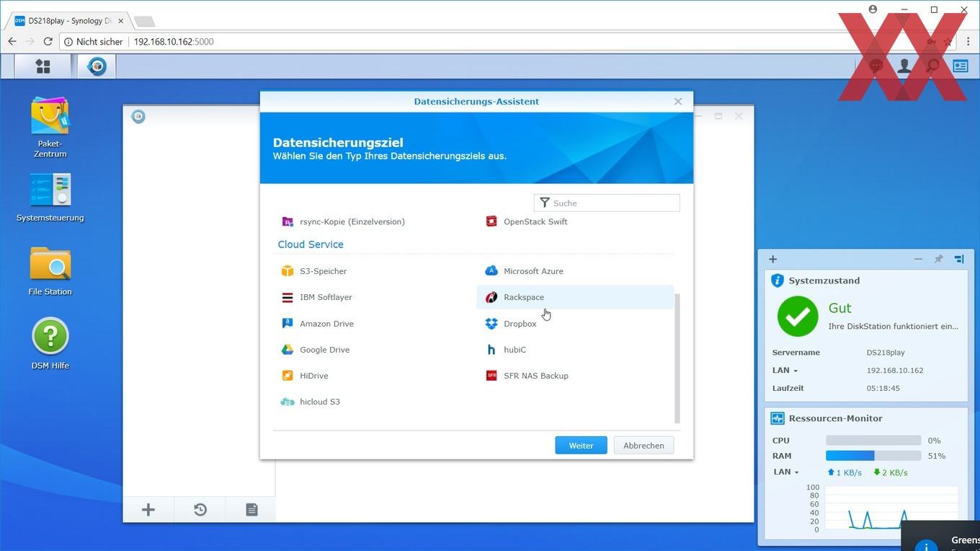
Task: Click Abbrechen button
Action: 643,446
